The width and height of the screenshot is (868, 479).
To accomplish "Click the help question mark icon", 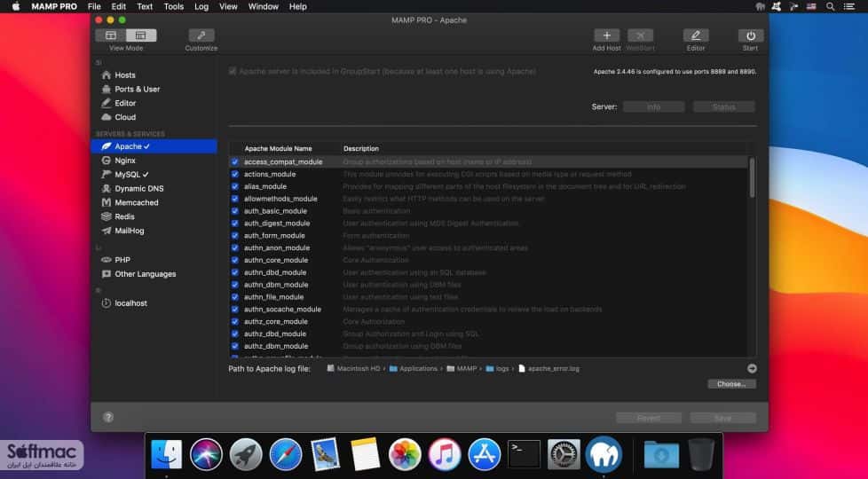I will point(108,417).
